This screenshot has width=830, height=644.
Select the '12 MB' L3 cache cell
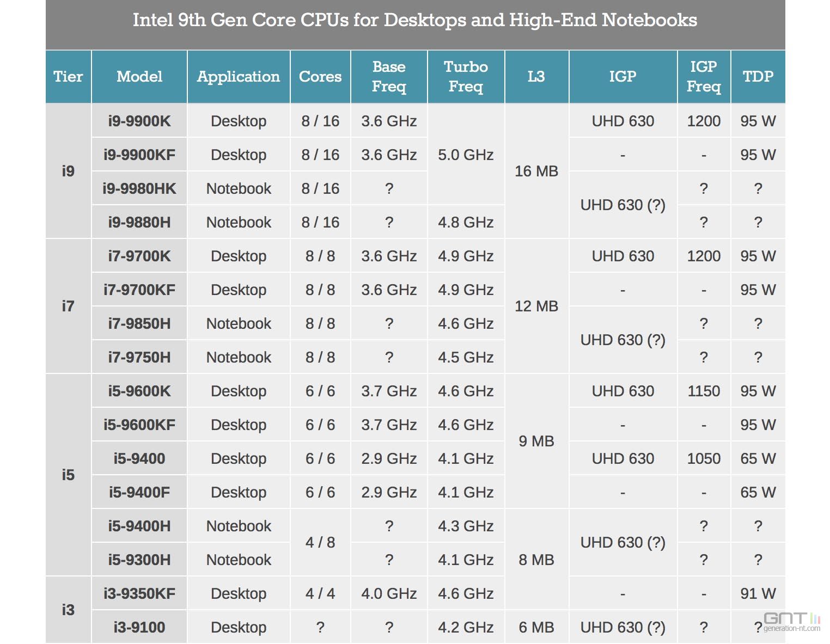click(536, 306)
